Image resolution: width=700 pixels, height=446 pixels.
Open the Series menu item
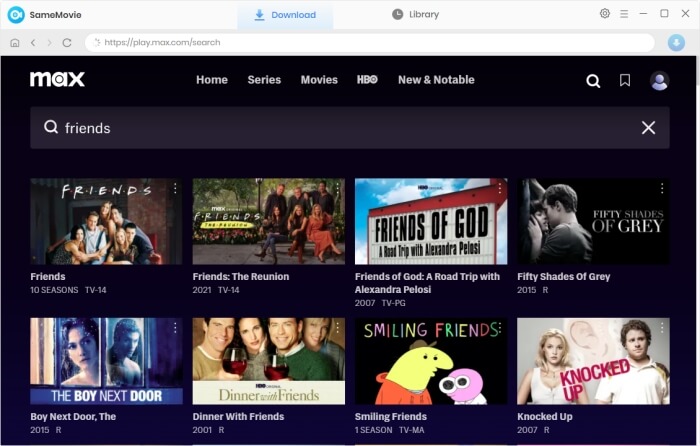(x=264, y=80)
